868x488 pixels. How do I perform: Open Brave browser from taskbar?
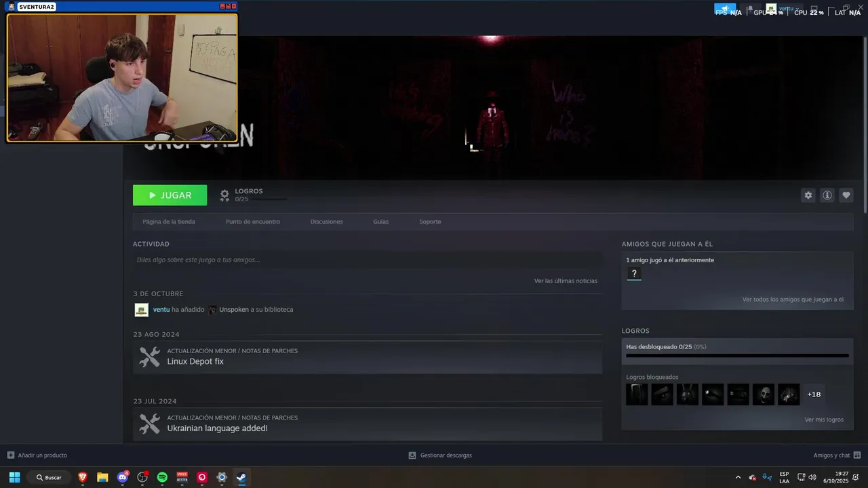click(x=83, y=477)
